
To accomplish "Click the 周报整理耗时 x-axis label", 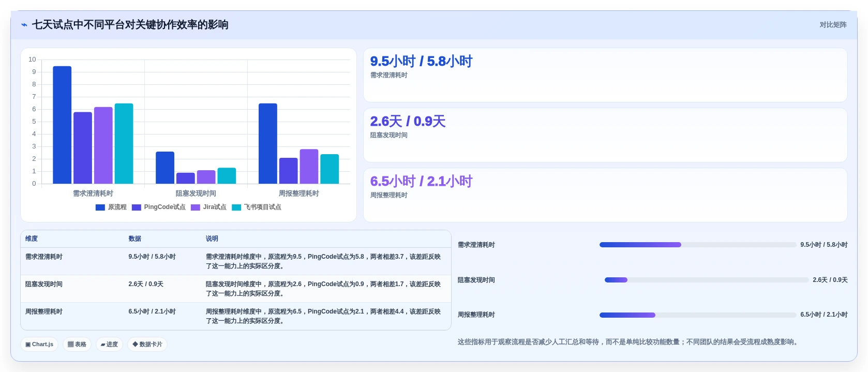I will pos(299,193).
